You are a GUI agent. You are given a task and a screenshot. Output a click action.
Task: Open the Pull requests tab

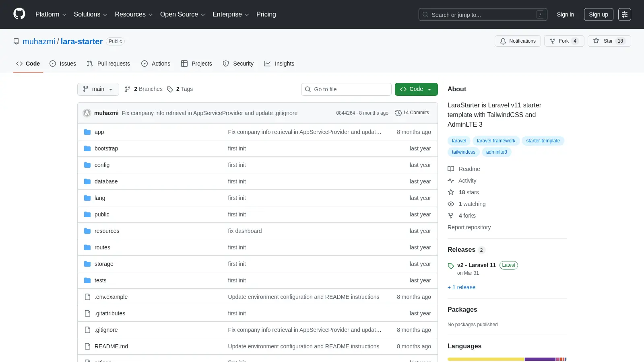[108, 64]
